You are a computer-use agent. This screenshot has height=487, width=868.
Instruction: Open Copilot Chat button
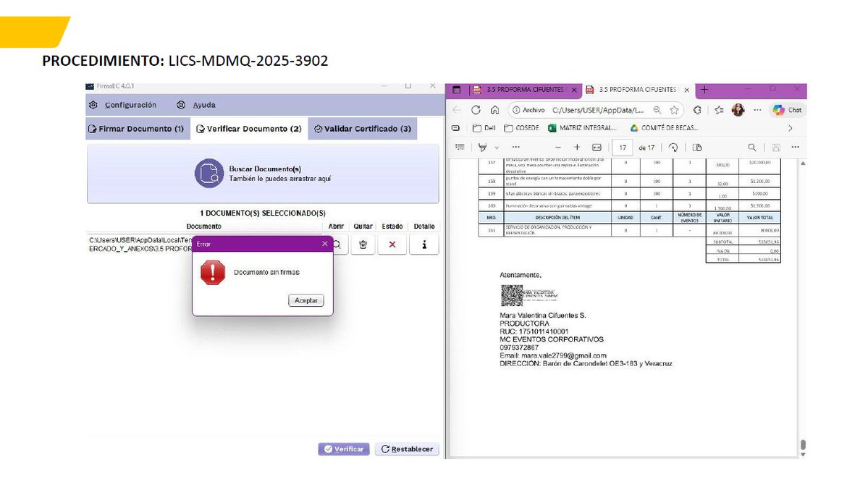click(x=787, y=110)
